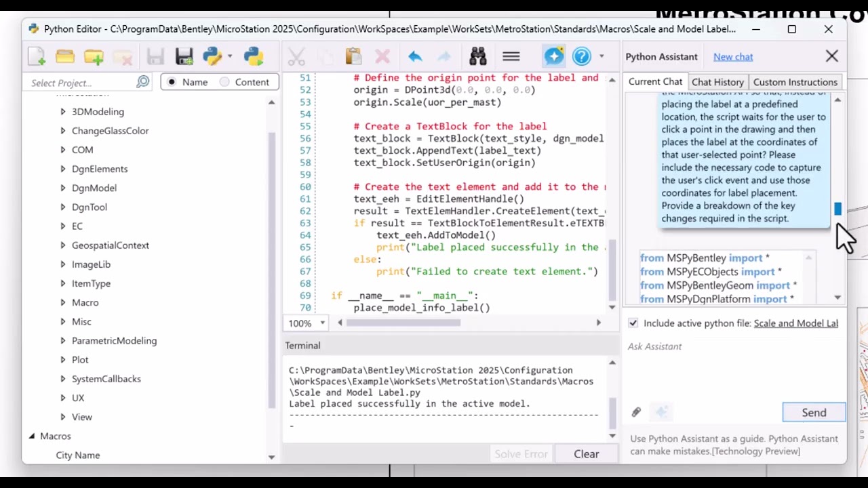Viewport: 868px width, 488px height.
Task: Open dropdown arrow next to Help icon
Action: pos(601,56)
